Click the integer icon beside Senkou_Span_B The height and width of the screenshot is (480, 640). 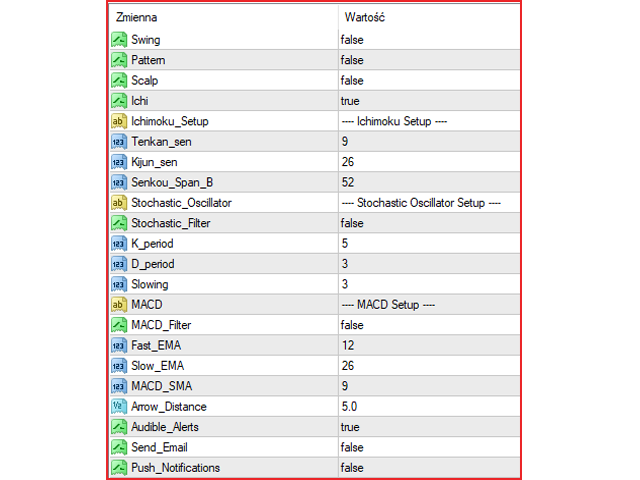coord(119,182)
